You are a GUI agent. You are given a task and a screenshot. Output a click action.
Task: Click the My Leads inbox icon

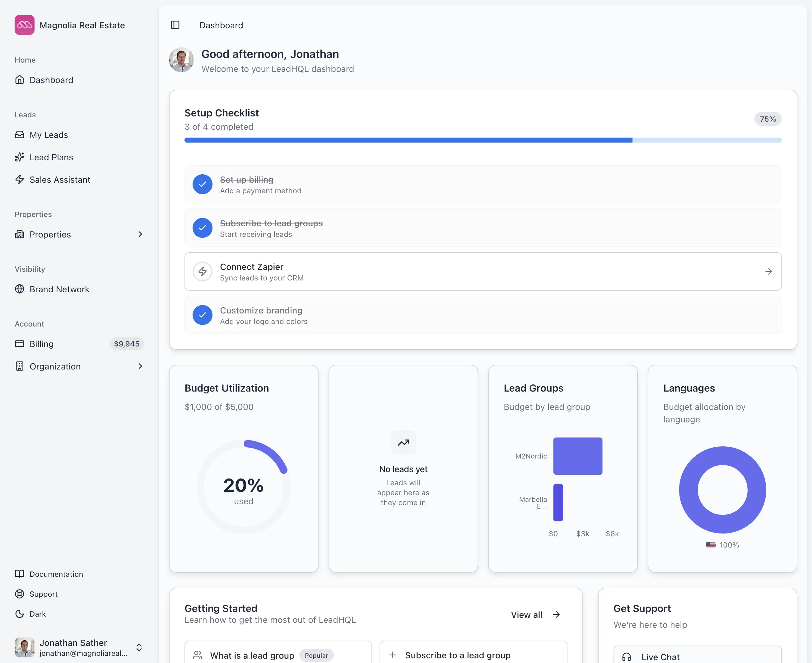tap(20, 134)
